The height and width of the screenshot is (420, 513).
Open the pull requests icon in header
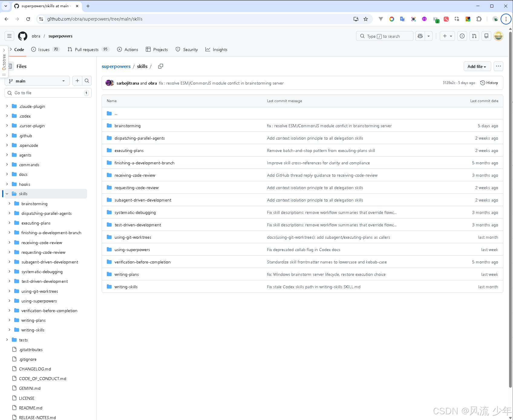point(474,36)
